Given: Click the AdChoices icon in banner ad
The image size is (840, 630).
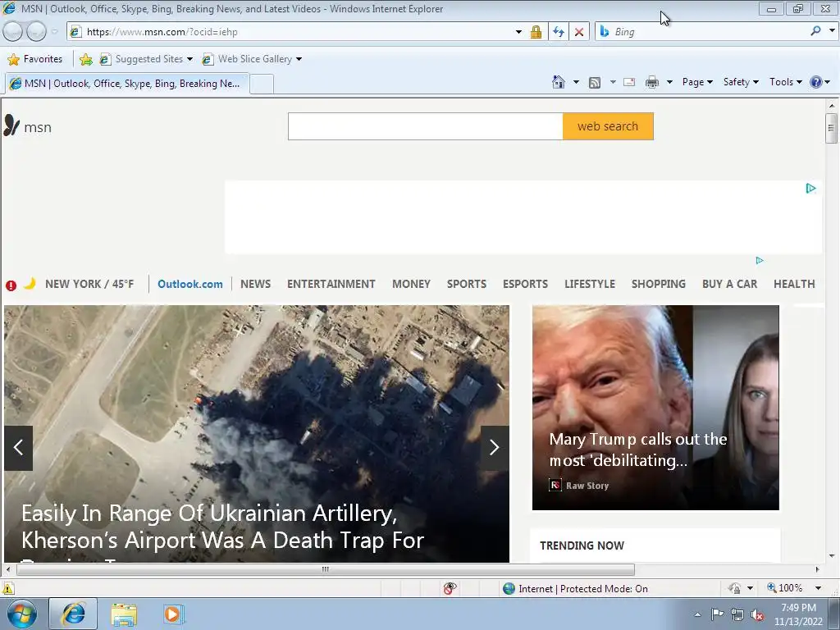Looking at the screenshot, I should [x=810, y=189].
